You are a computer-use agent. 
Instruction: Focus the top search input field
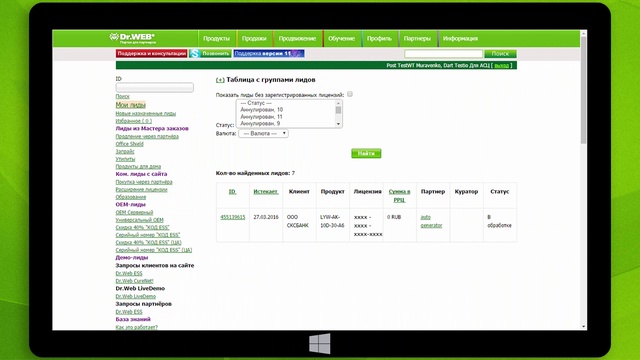[x=443, y=54]
